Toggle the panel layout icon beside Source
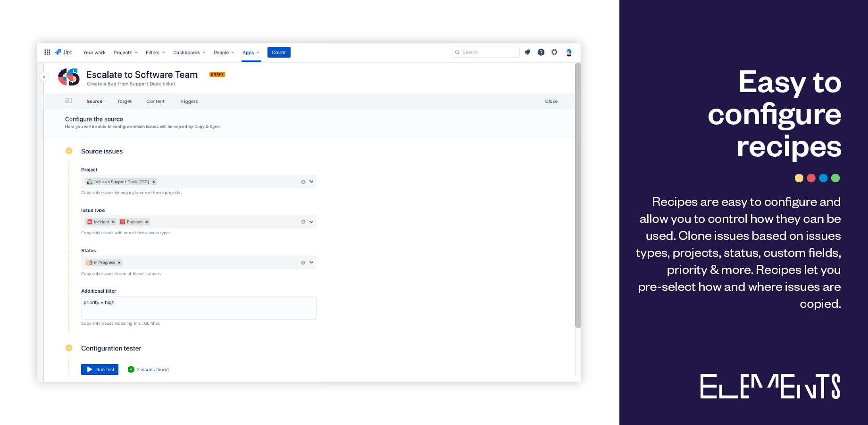This screenshot has height=425, width=868. (x=68, y=101)
